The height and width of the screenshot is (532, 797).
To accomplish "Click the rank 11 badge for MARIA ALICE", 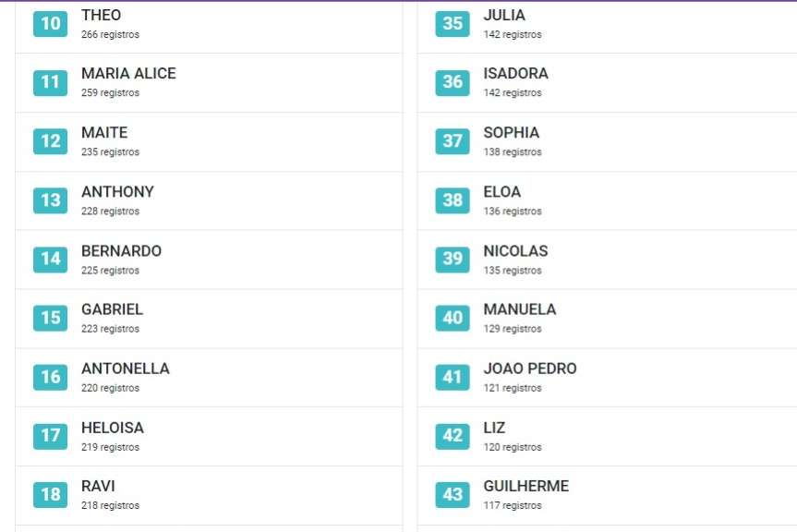I will [x=50, y=82].
